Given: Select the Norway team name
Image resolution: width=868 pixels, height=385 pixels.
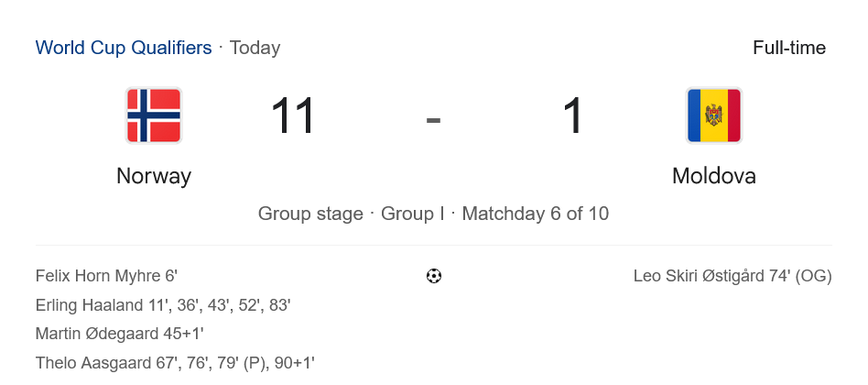Looking at the screenshot, I should click(x=154, y=176).
